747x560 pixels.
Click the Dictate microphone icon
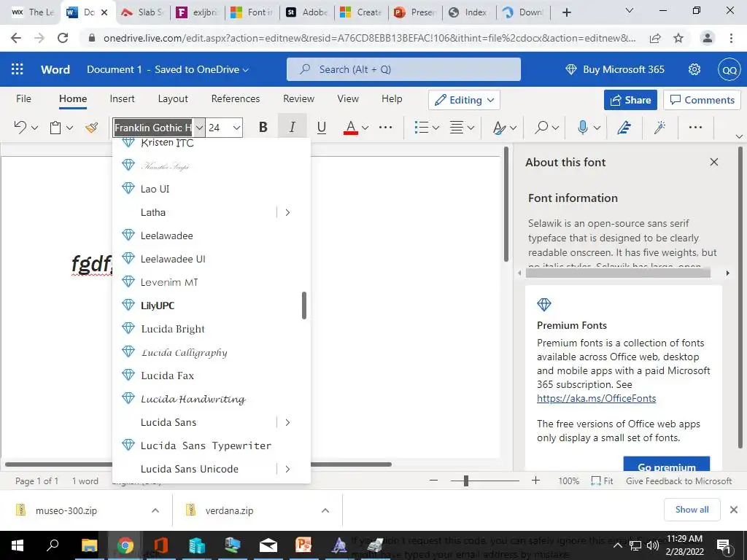coord(582,127)
